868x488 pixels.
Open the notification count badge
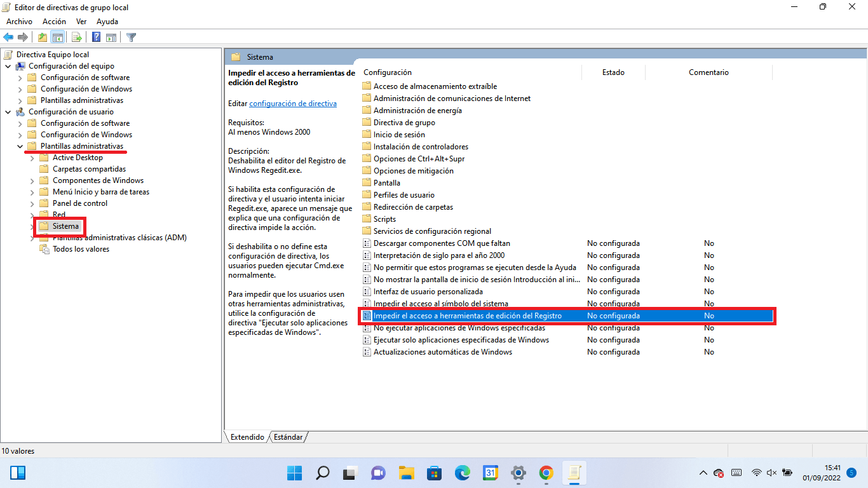[851, 473]
